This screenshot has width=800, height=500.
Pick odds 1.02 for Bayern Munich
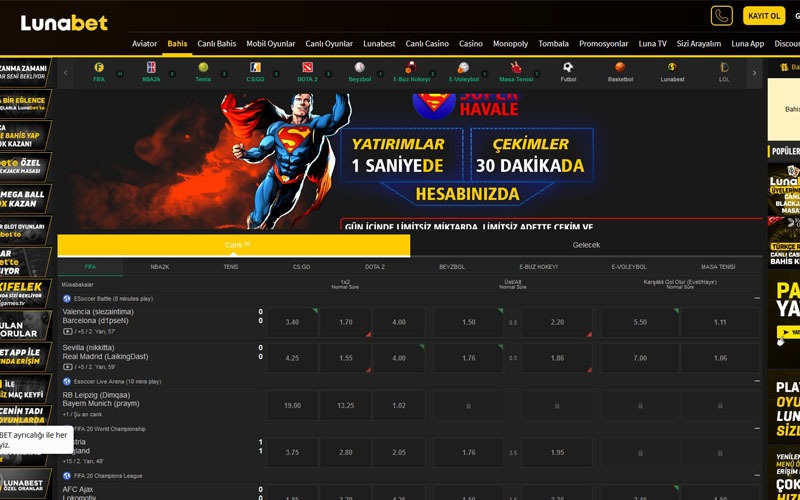coord(399,406)
